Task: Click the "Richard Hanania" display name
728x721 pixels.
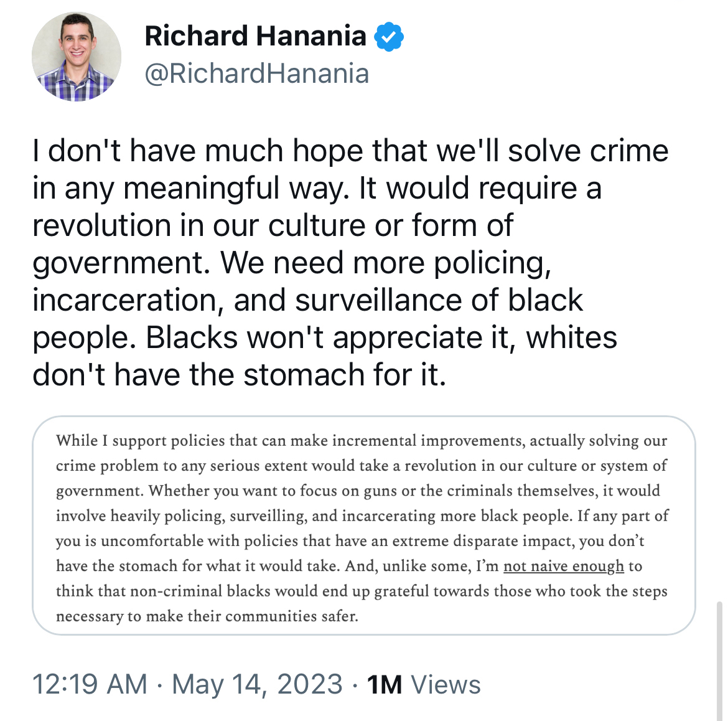Action: point(255,36)
